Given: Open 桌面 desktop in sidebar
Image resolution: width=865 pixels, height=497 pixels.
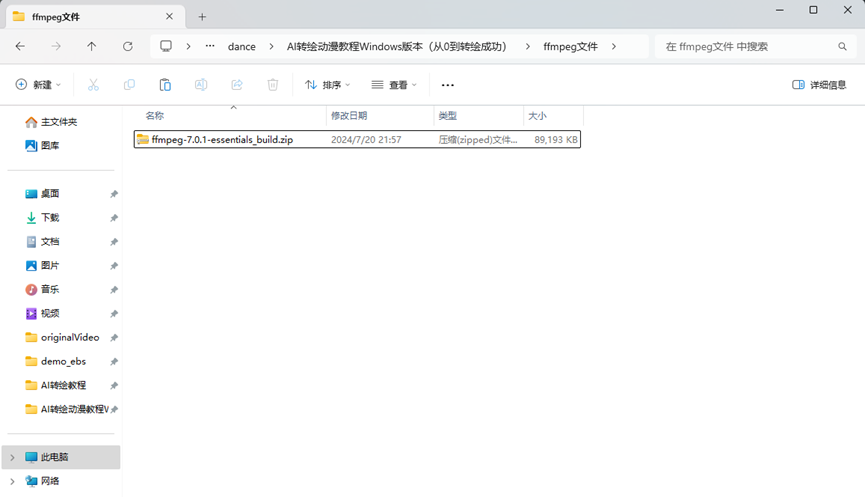Looking at the screenshot, I should click(x=42, y=194).
